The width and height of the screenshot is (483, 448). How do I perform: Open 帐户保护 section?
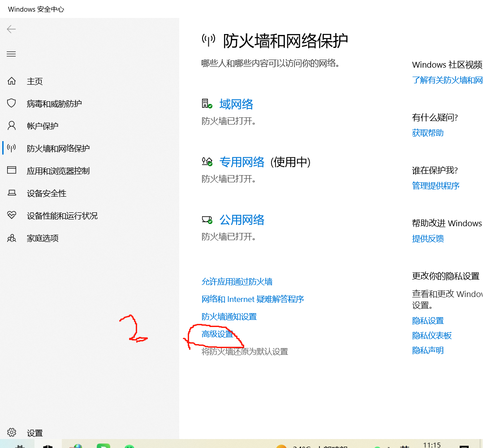click(x=43, y=126)
